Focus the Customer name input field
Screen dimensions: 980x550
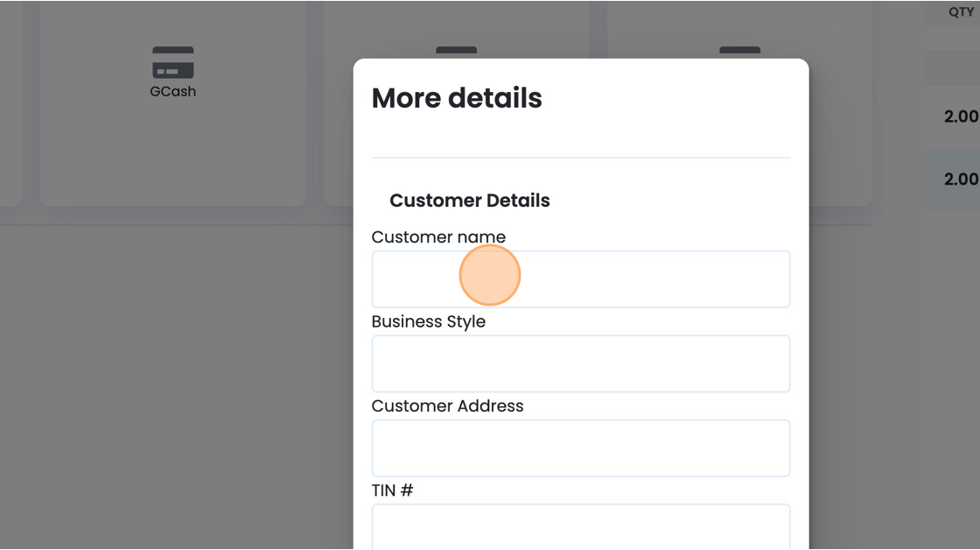581,279
